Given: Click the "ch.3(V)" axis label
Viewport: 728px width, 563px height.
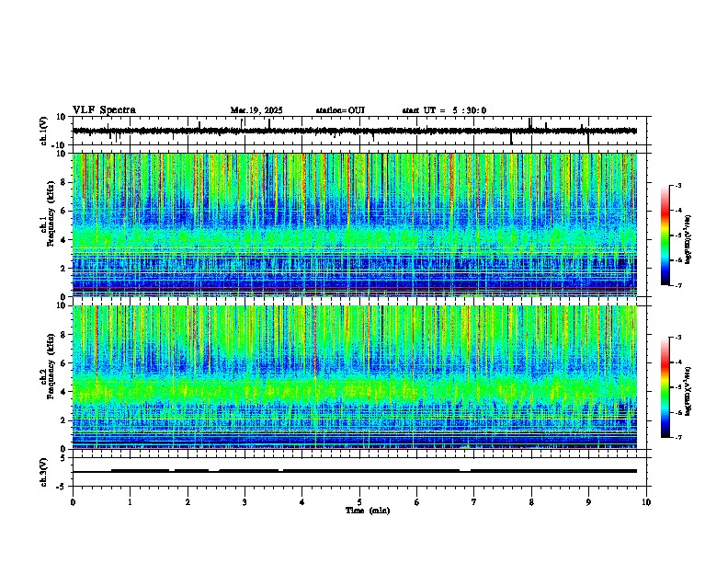Looking at the screenshot, I should [44, 472].
